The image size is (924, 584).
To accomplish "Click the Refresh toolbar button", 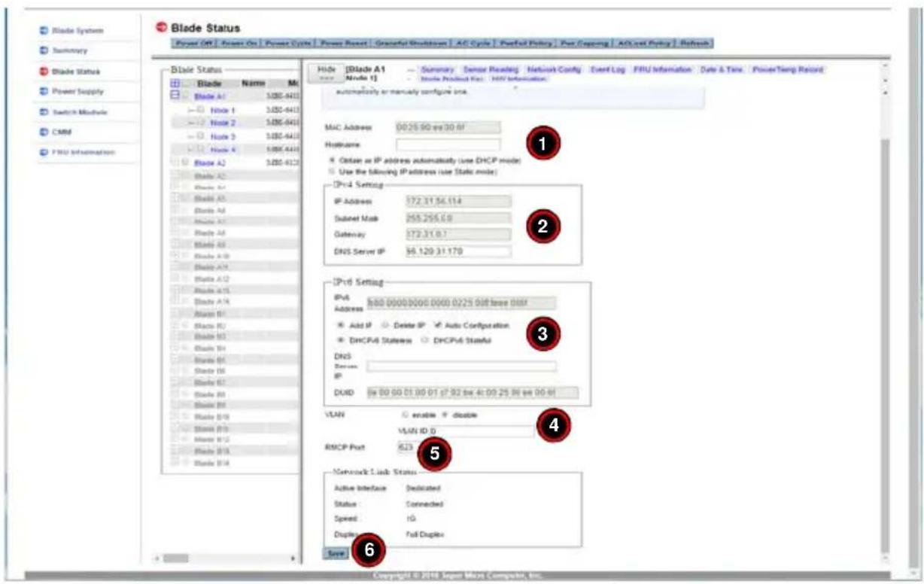I will click(x=694, y=43).
